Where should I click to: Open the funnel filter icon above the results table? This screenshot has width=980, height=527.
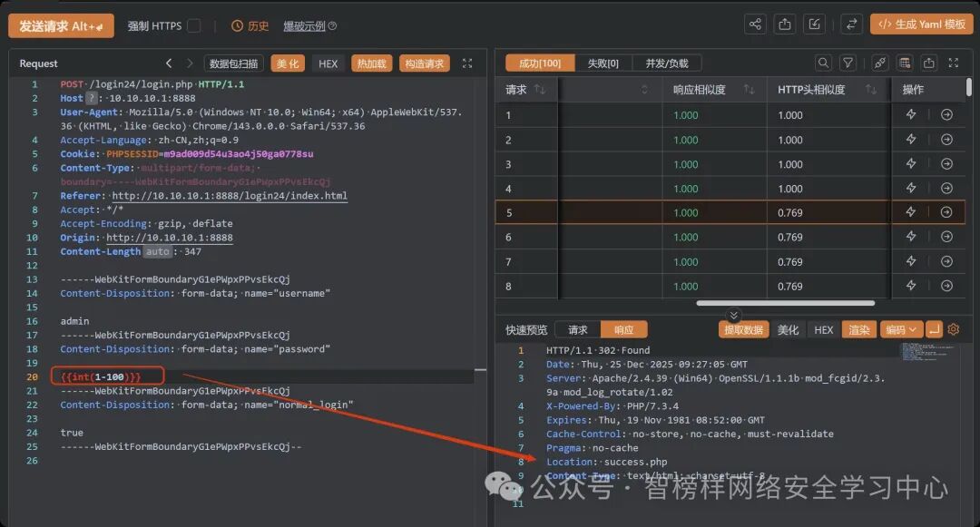click(848, 63)
